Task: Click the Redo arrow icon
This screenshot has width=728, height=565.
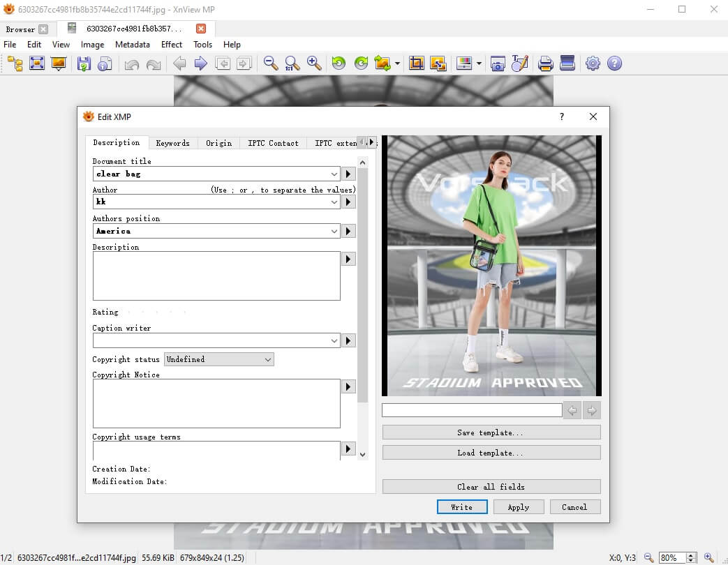Action: [x=154, y=63]
